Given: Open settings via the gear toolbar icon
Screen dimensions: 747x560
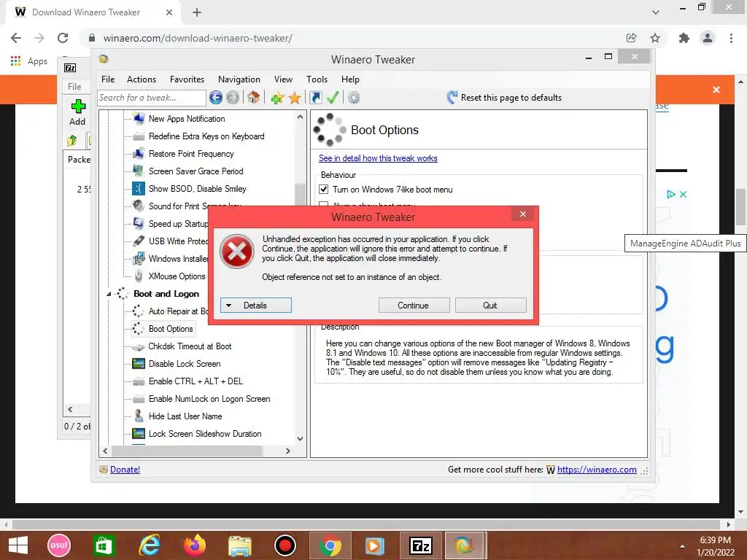Looking at the screenshot, I should coord(354,98).
